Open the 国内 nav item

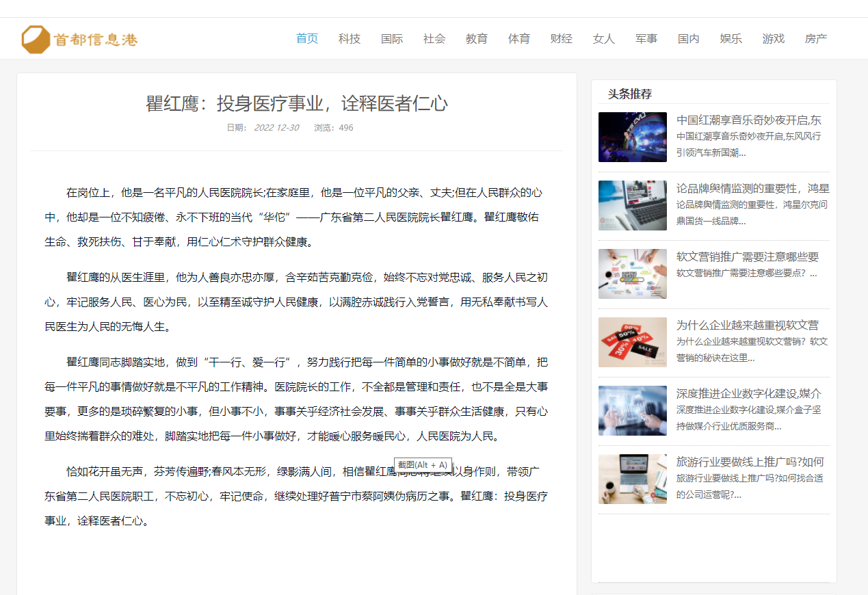[x=689, y=38]
